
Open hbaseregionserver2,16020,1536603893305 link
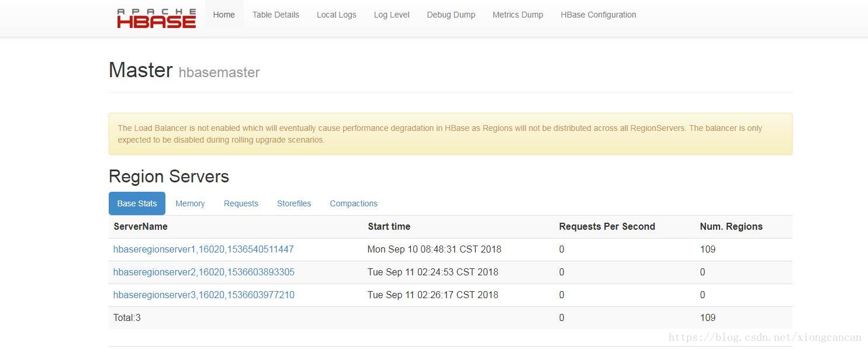tap(204, 272)
